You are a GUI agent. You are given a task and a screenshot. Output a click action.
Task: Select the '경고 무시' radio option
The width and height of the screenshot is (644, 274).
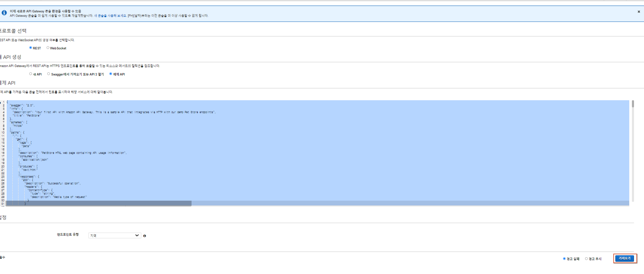coord(586,259)
